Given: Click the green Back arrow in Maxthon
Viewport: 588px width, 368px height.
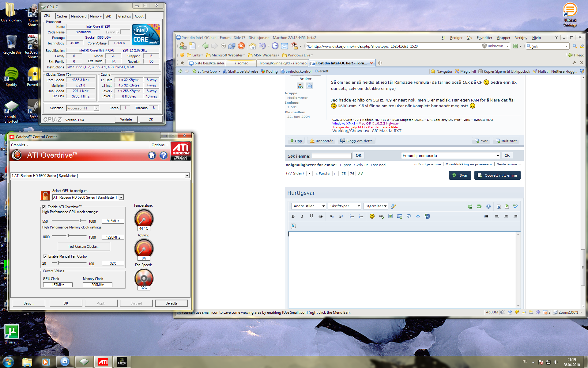Looking at the screenshot, I should click(205, 46).
